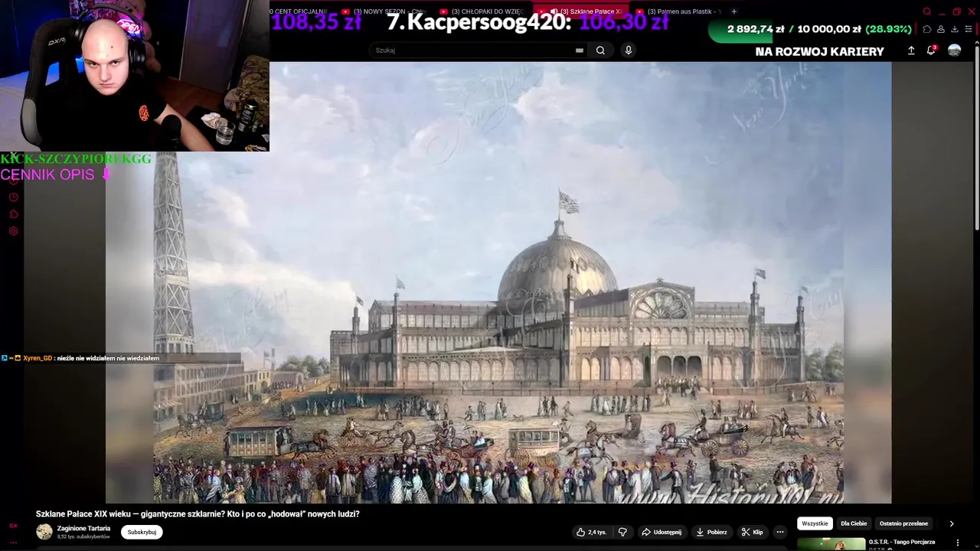The image size is (980, 551).
Task: Click the upload arrow icon in YouTube header
Action: coord(911,51)
